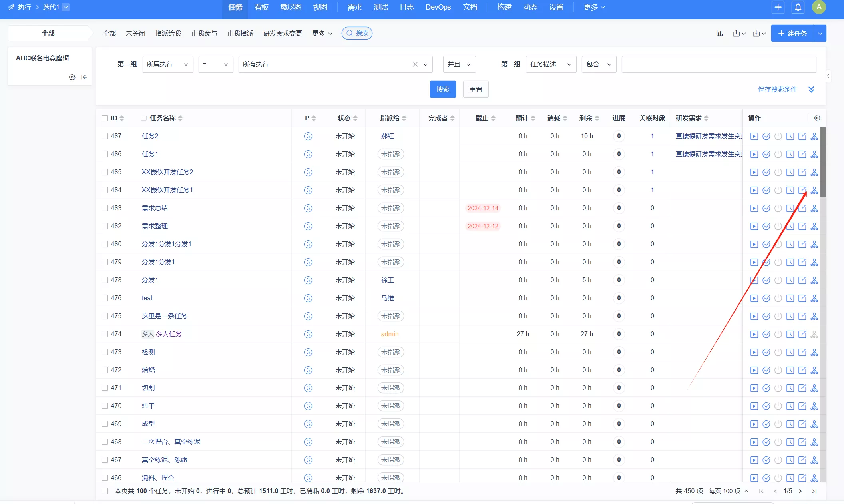
Task: Toggle select-all checkbox in ID header
Action: (105, 118)
